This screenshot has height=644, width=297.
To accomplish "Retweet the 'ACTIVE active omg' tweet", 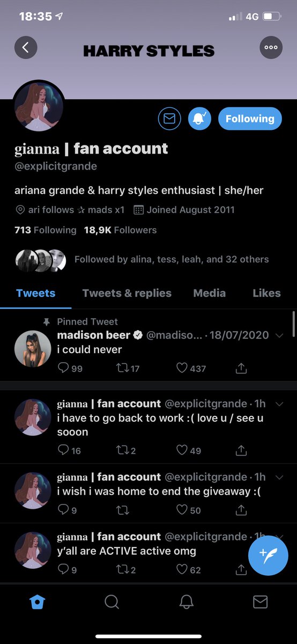I will pyautogui.click(x=122, y=569).
